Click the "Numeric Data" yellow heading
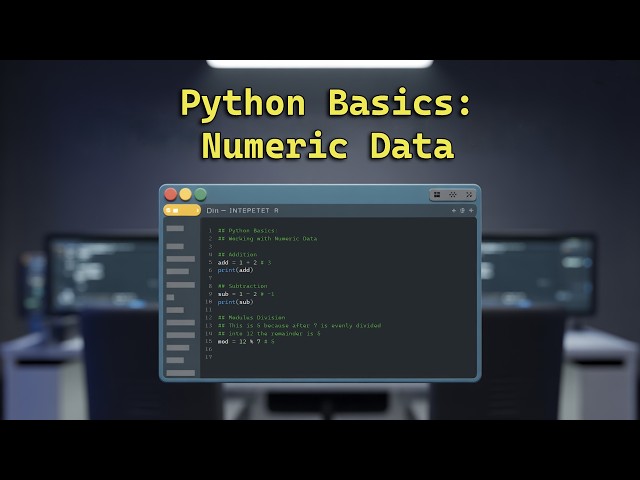Viewport: 640px width, 480px height. [x=328, y=146]
